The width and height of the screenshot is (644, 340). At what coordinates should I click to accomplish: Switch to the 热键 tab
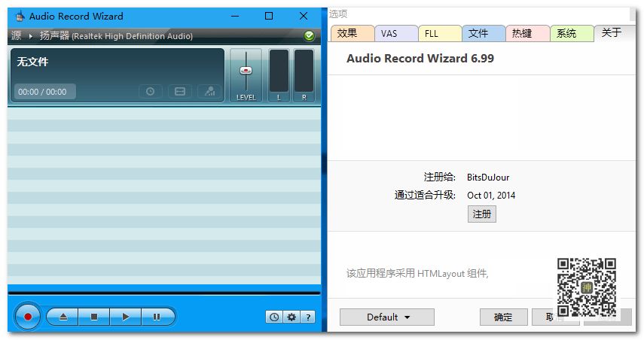pyautogui.click(x=528, y=33)
